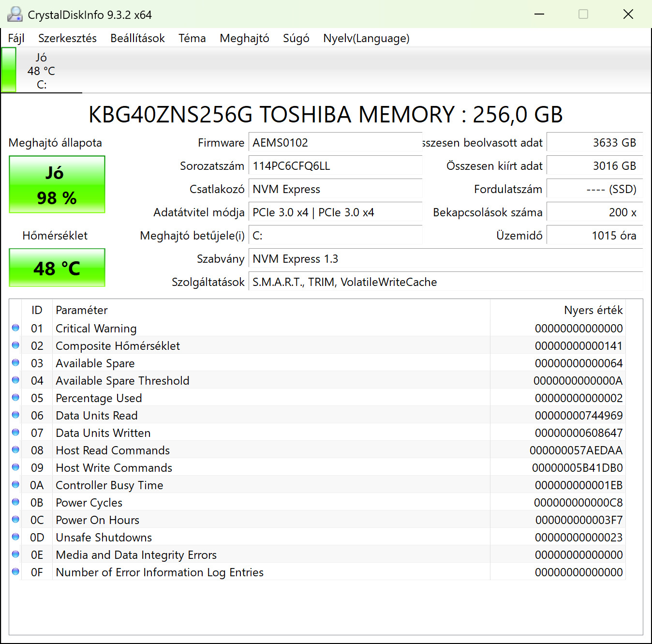Screen dimensions: 652x644
Task: Click the blue status dot for Percentage Used
Action: [x=15, y=398]
